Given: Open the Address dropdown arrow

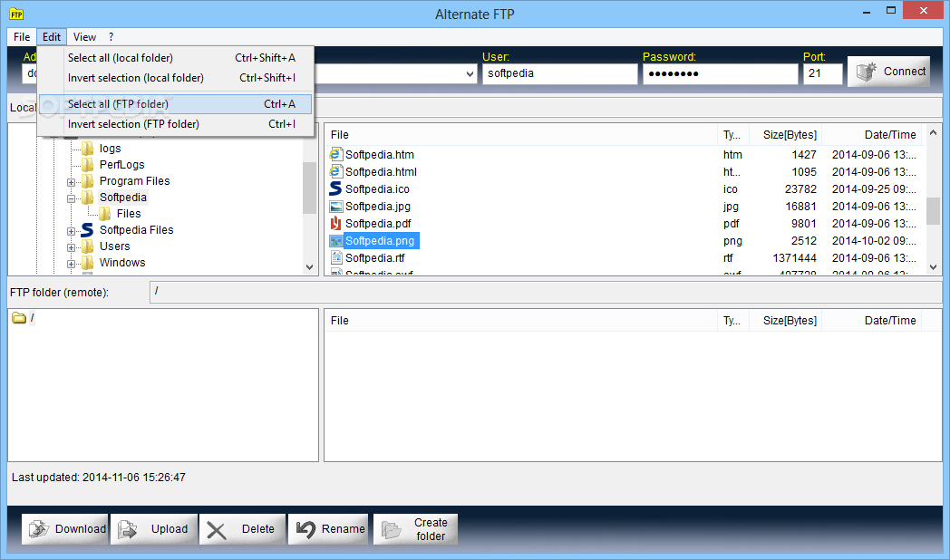Looking at the screenshot, I should (470, 74).
